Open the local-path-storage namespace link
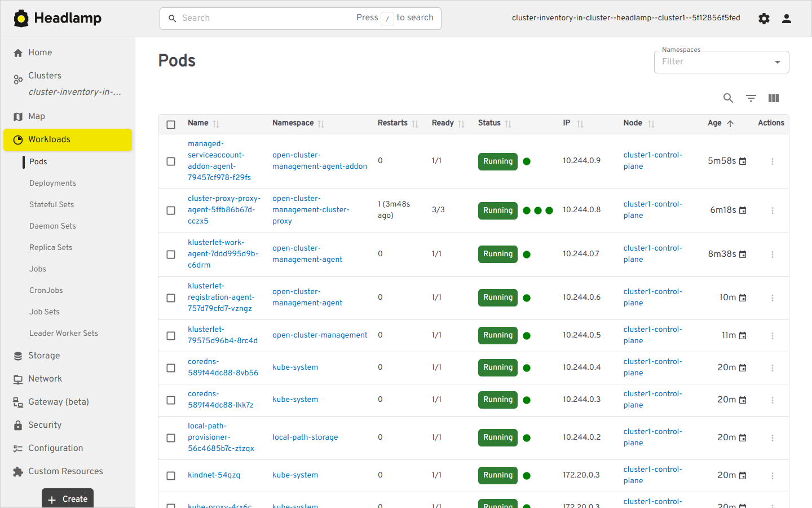 [305, 437]
